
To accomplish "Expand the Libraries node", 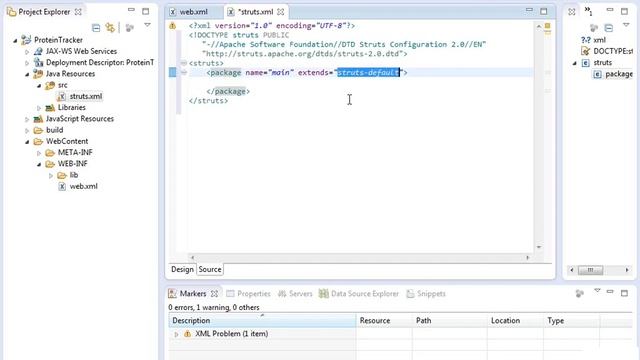I will point(39,108).
